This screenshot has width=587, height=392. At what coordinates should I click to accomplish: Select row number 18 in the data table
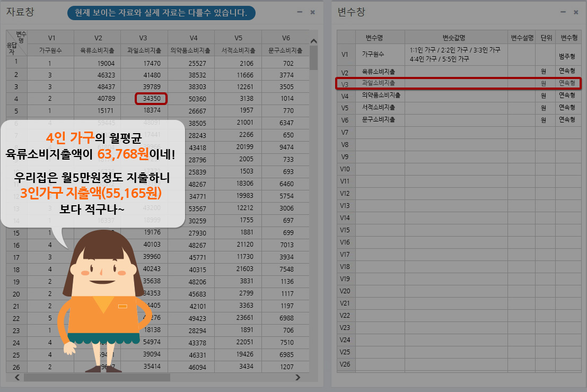tap(16, 269)
